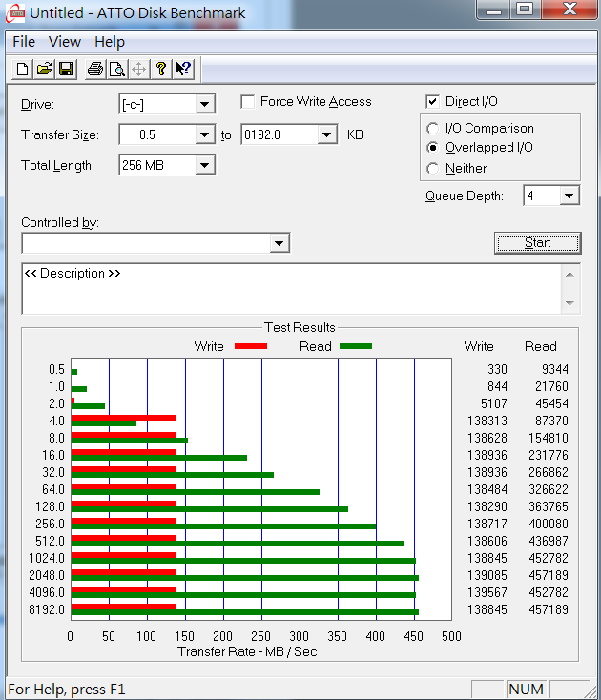
Task: Expand the maximum Transfer Size 8192.0 dropdown
Action: [x=327, y=134]
